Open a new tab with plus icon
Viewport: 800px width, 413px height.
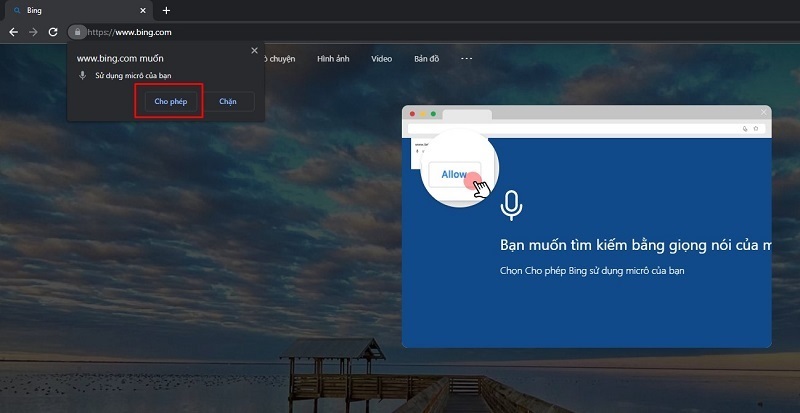point(166,10)
